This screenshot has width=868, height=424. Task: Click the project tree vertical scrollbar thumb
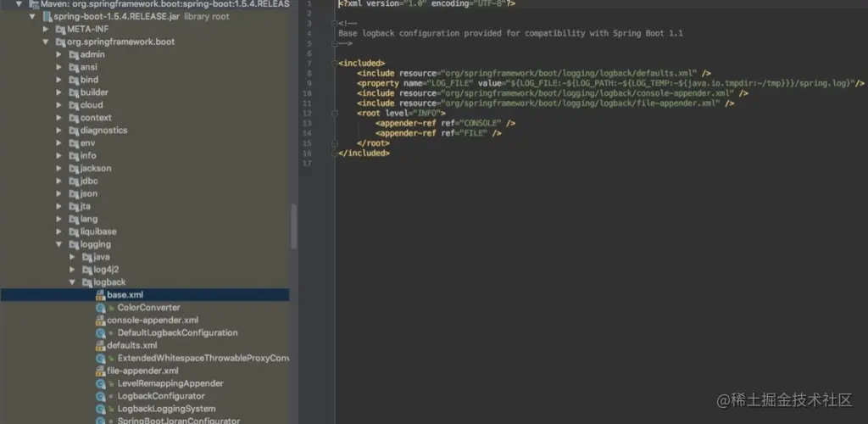(294, 226)
